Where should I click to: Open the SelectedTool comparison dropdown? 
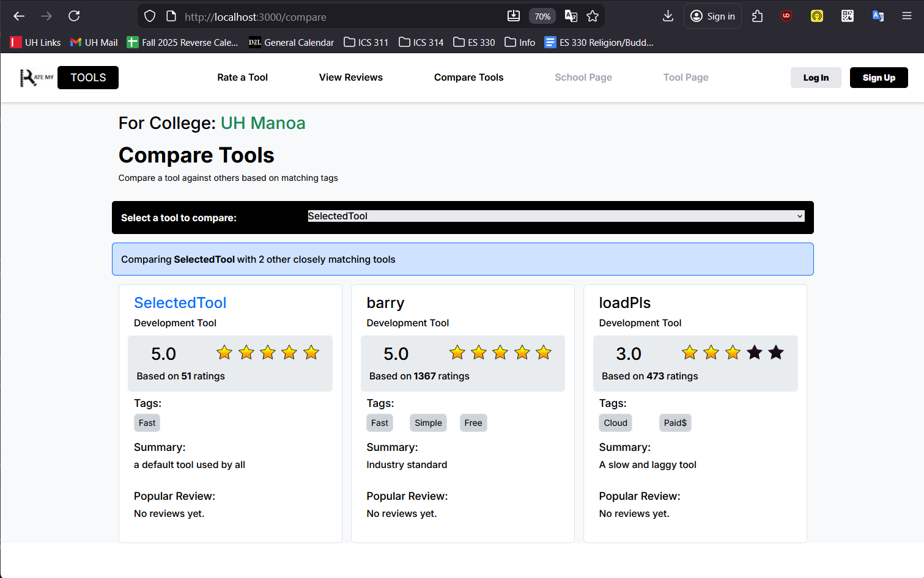coord(555,216)
